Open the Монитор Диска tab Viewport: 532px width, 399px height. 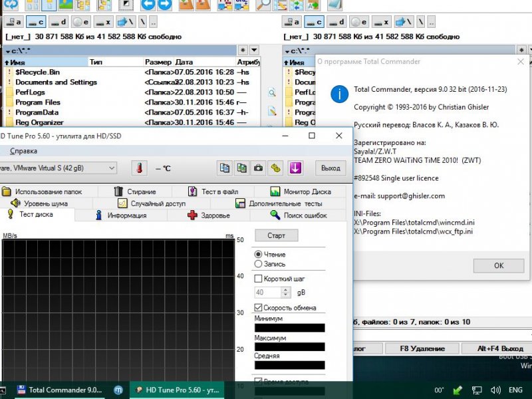[x=301, y=192]
